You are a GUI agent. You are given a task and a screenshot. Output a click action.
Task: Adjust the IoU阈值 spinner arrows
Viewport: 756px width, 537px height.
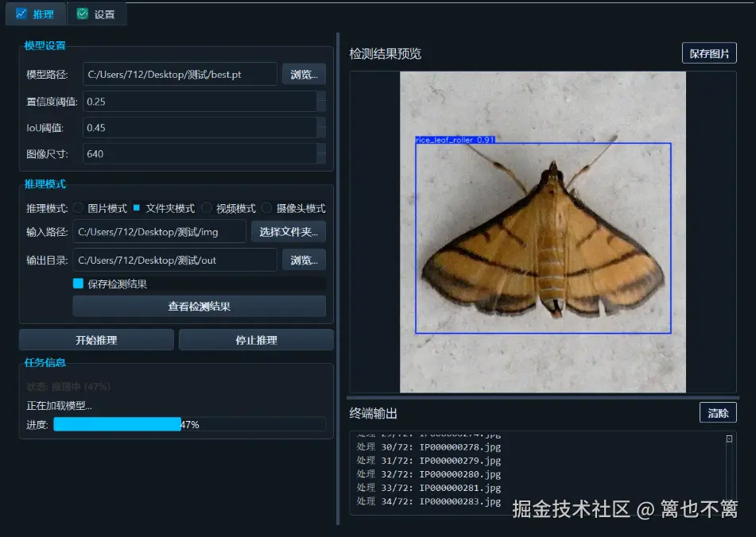click(321, 128)
